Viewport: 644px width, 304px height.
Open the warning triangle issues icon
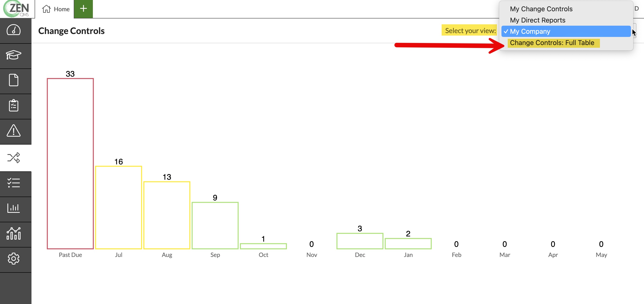(x=13, y=131)
